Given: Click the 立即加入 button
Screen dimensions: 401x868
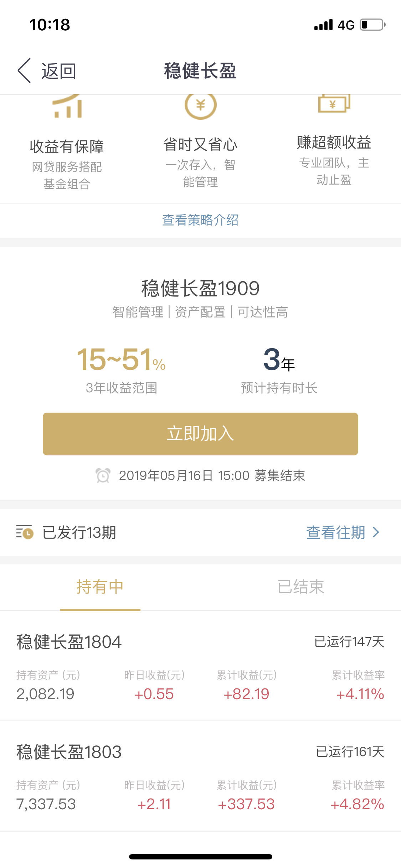Looking at the screenshot, I should (200, 434).
